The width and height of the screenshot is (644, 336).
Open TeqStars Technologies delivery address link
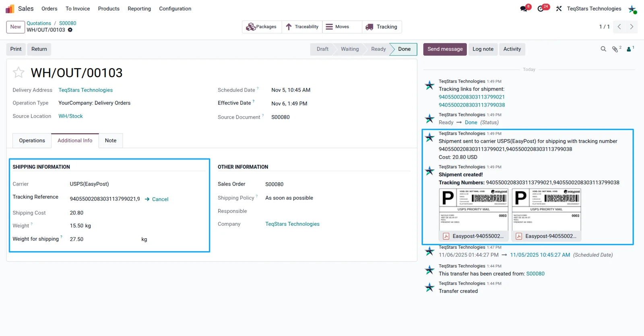(x=86, y=90)
